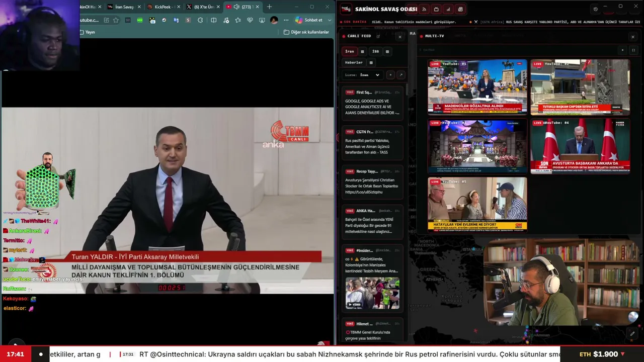Select the İran feed tab
The width and height of the screenshot is (644, 362).
(x=350, y=51)
